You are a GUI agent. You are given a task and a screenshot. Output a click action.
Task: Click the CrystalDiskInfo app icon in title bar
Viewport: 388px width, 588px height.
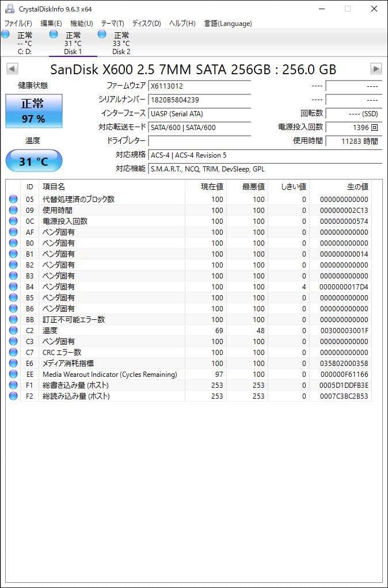click(x=9, y=9)
